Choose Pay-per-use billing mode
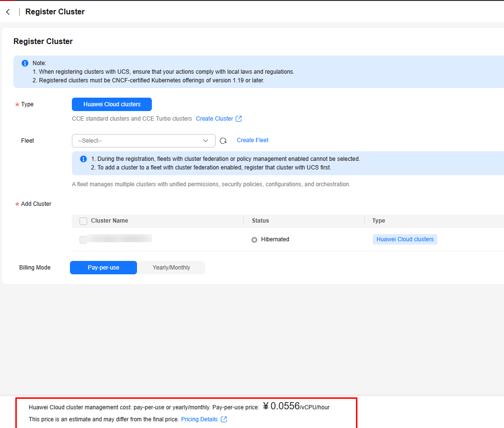 click(103, 268)
